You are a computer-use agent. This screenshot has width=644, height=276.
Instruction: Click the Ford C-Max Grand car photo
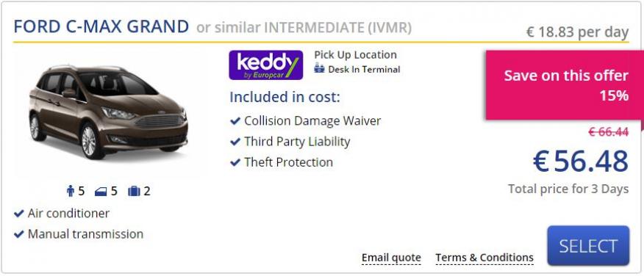(108, 112)
